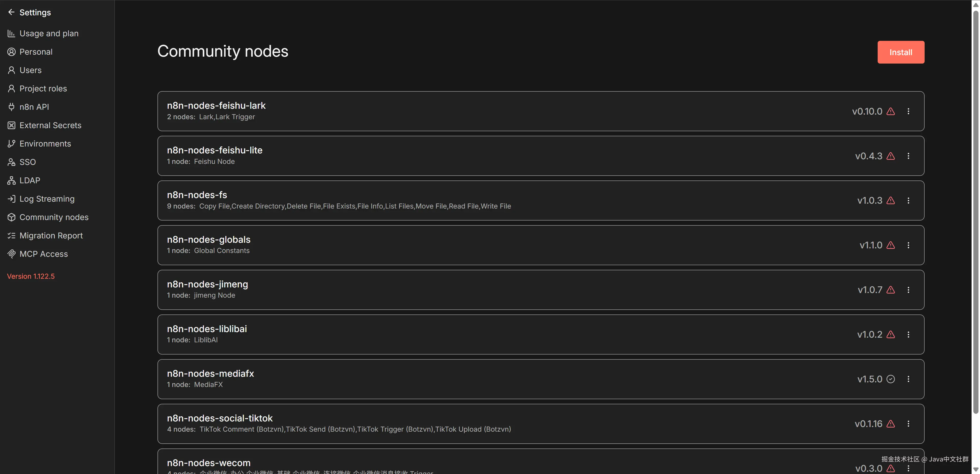
Task: Click the Usage and plan chart icon
Action: (11, 33)
